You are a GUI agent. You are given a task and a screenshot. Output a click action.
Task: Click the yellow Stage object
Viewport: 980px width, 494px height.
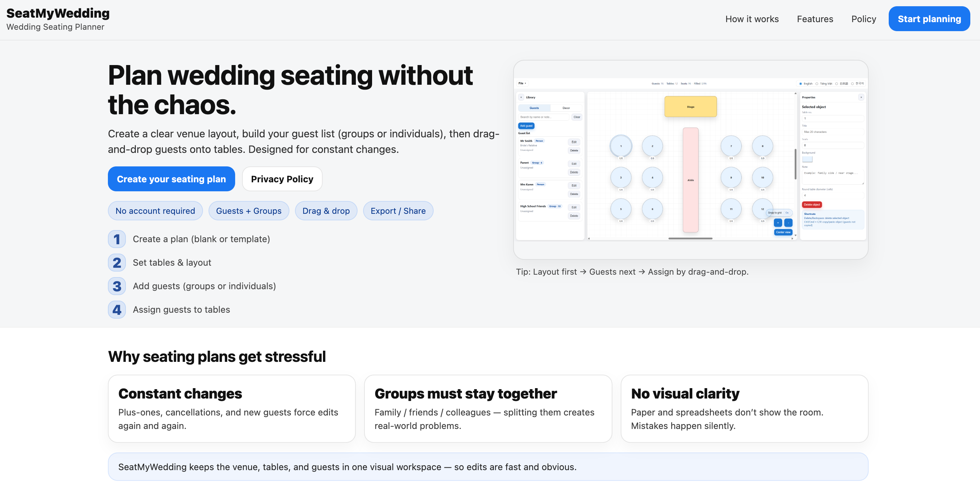(x=691, y=107)
